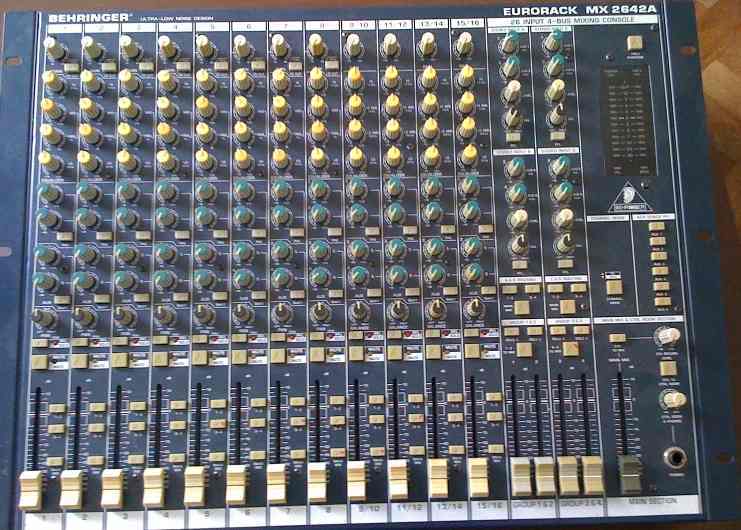Tweak uppermost yellow EQ knob on channel 2
The height and width of the screenshot is (530, 741).
point(89,80)
